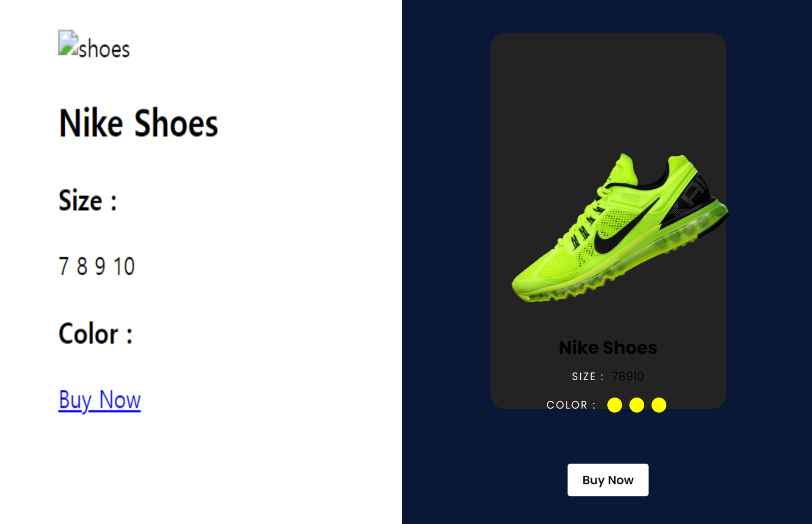Viewport: 812px width, 524px height.
Task: Click the 'Size :' heading on white panel
Action: coord(87,200)
